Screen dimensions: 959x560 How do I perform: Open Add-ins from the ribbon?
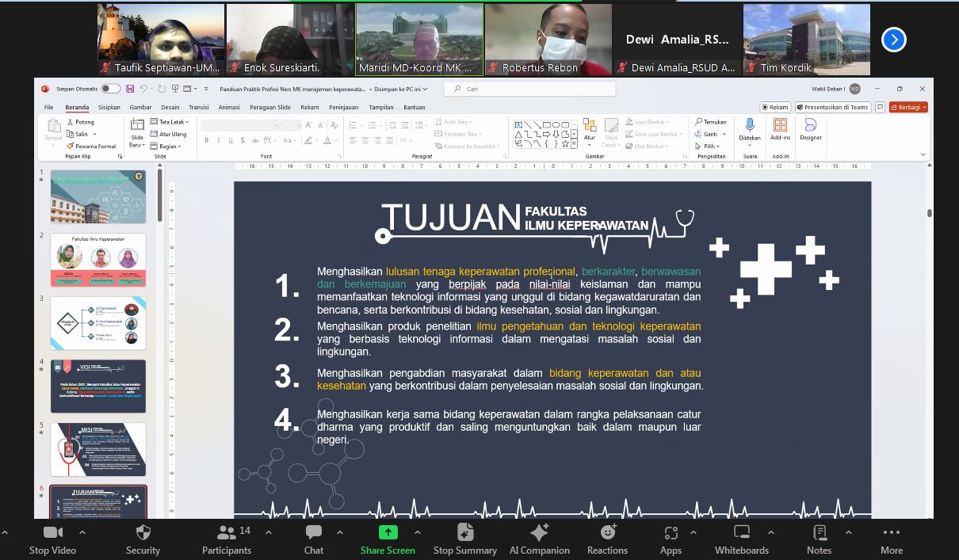780,129
